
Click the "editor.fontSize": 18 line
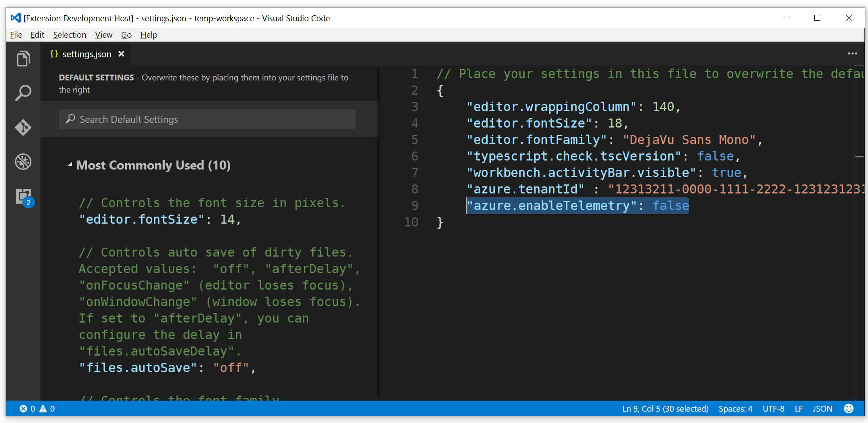tap(547, 123)
